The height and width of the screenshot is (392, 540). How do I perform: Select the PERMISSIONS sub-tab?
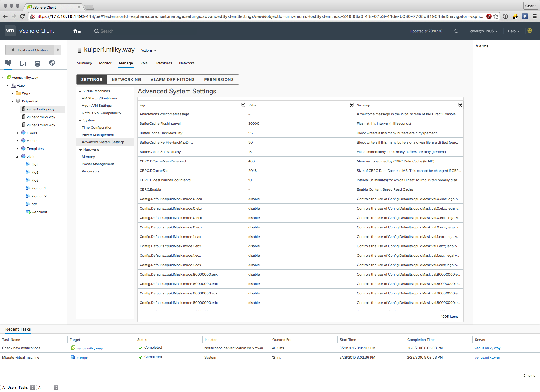pyautogui.click(x=219, y=79)
